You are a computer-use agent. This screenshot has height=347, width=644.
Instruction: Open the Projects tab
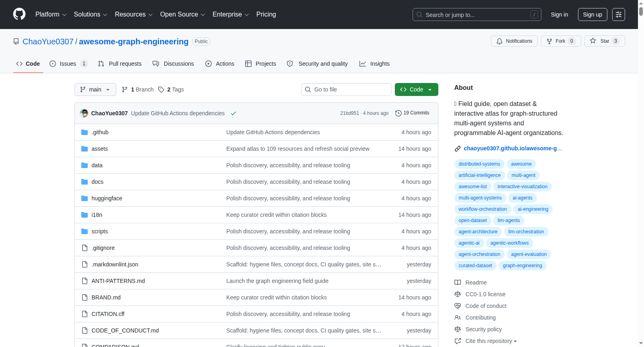pyautogui.click(x=260, y=64)
